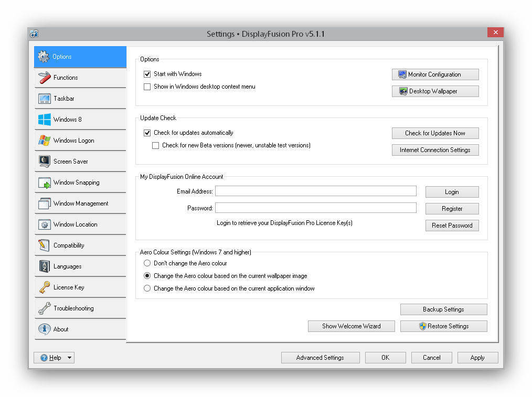This screenshot has height=397, width=532.
Task: Open Screen Saver moon icon
Action: (x=45, y=162)
